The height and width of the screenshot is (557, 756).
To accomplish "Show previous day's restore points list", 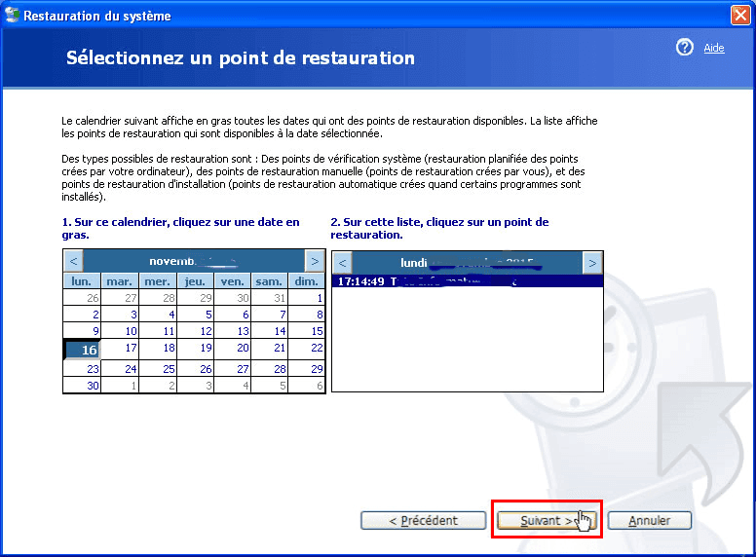I will 342,263.
